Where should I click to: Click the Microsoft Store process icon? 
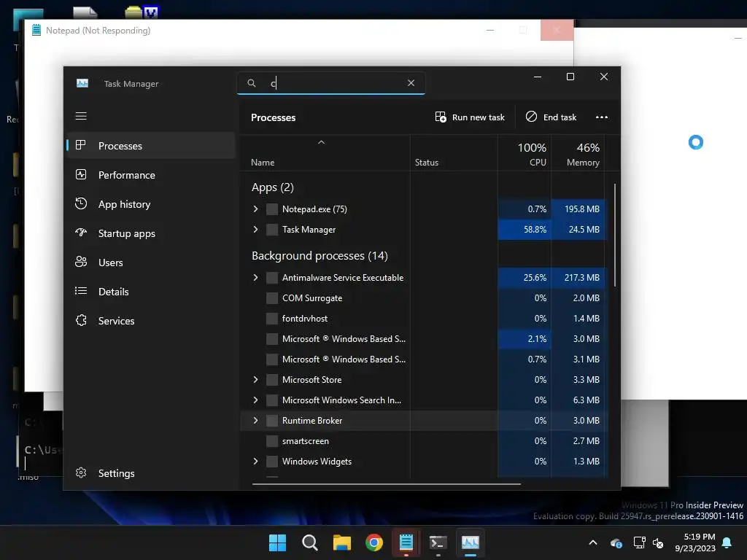[272, 380]
